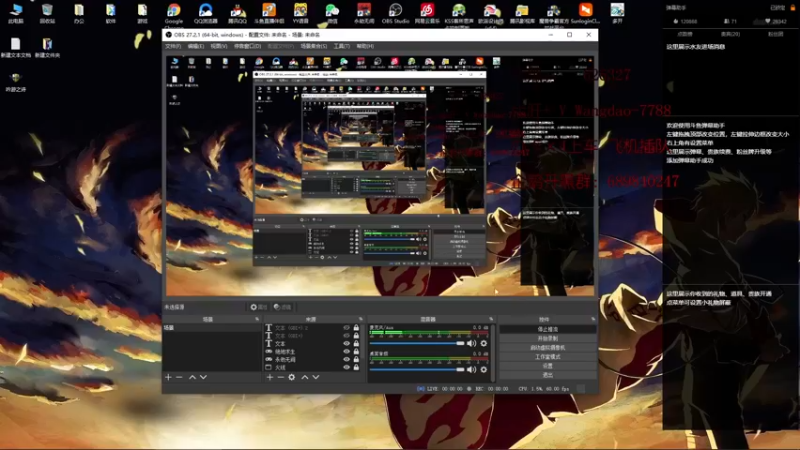Unlock the 永劫无间 source lock icon
Screen dimensions: 800x450
356,359
